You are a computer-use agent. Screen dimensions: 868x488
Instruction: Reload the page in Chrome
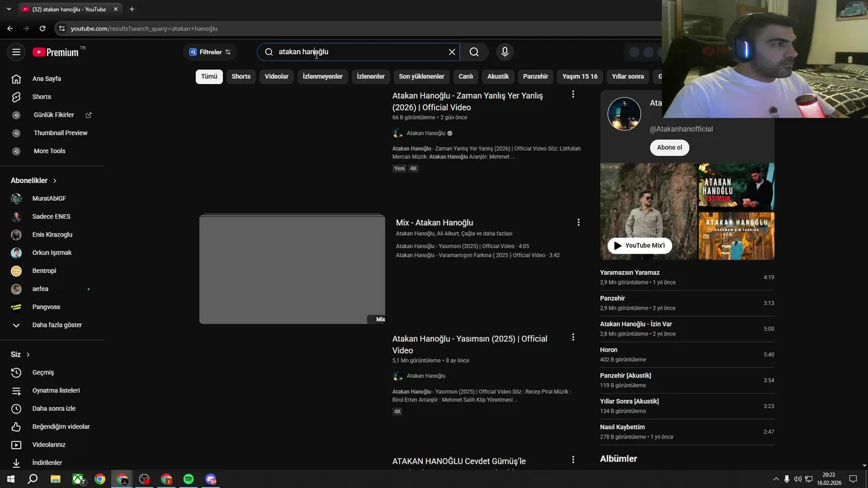(42, 28)
